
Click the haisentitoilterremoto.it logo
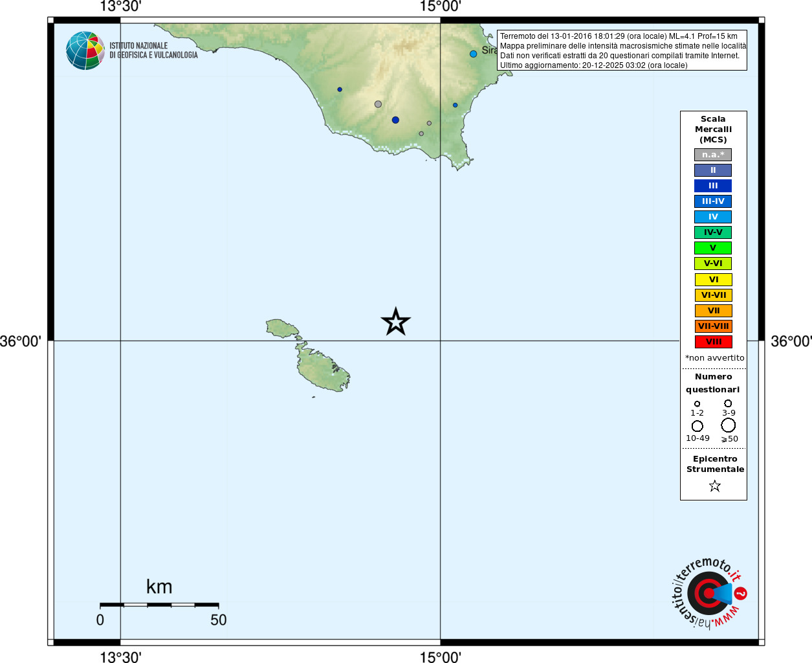pos(709,593)
